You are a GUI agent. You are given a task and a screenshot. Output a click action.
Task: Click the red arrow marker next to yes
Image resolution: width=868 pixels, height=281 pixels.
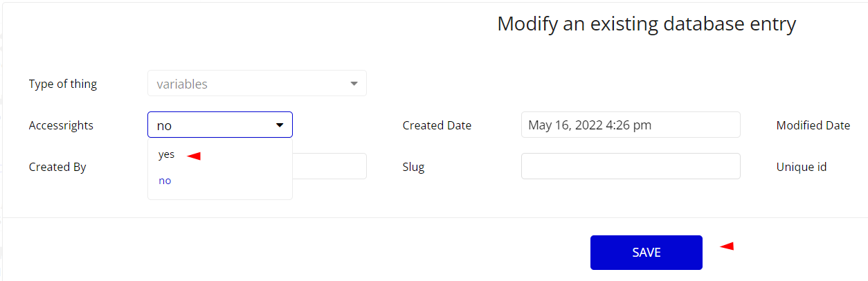pyautogui.click(x=194, y=156)
